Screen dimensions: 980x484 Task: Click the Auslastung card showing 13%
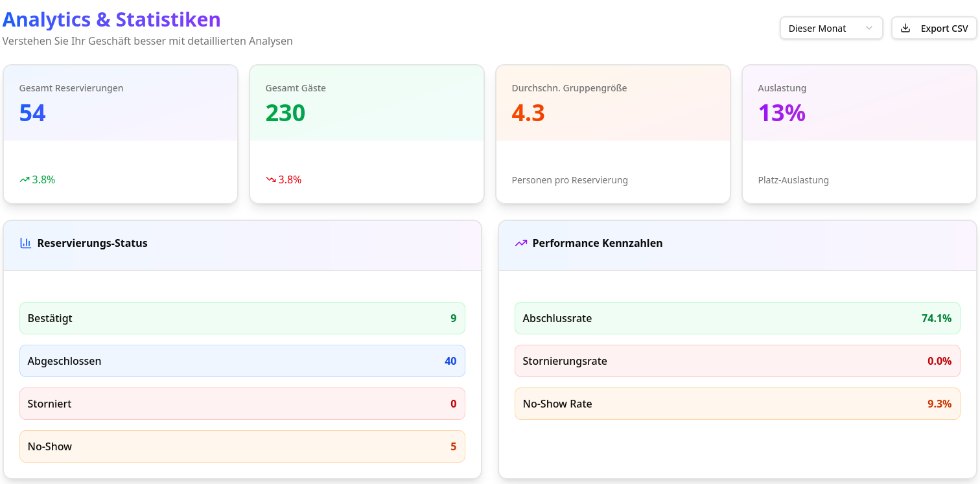[x=859, y=134]
